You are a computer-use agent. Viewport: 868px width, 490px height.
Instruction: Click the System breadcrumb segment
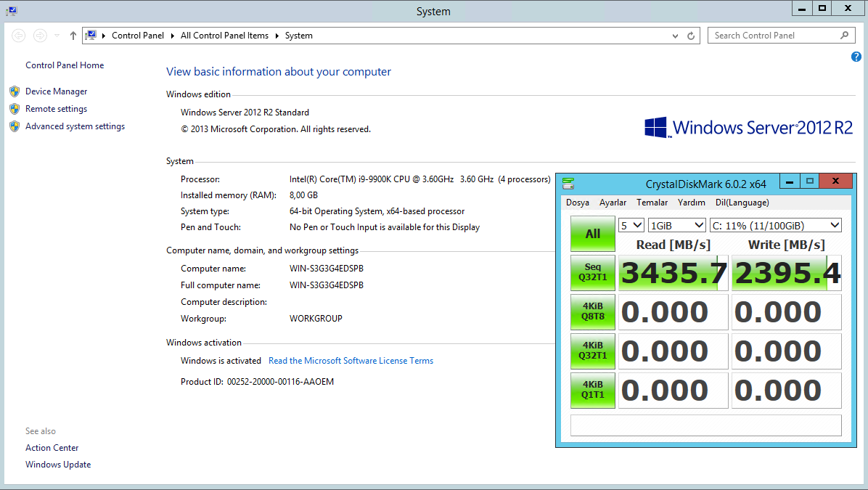click(299, 36)
